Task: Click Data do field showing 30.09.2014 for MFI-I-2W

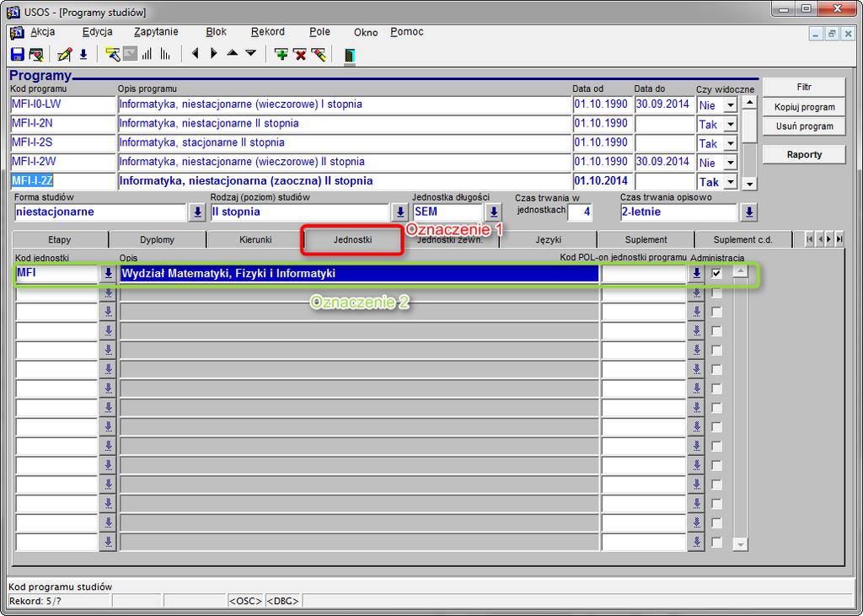Action: tap(664, 162)
